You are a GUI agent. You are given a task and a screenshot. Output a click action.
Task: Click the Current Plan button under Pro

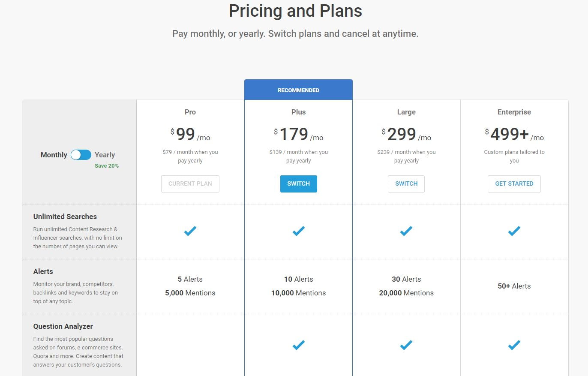pos(190,183)
